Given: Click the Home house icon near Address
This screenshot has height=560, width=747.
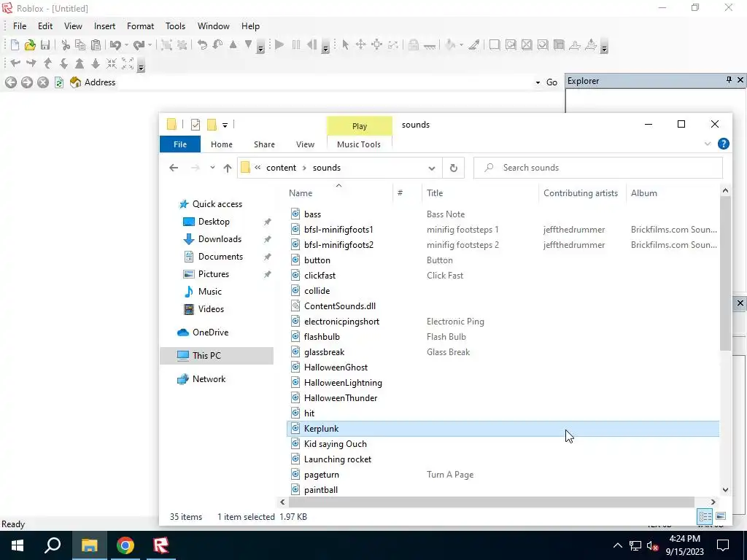Looking at the screenshot, I should (x=75, y=82).
